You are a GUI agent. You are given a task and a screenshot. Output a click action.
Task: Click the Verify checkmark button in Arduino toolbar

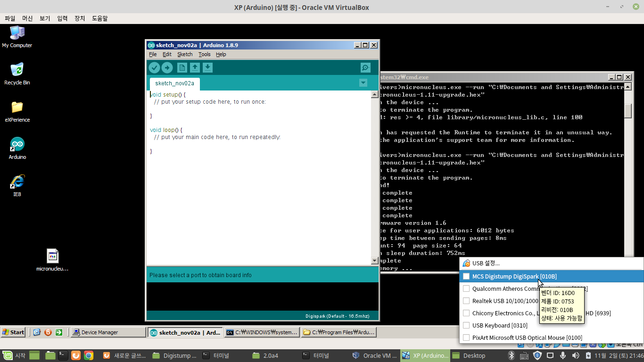tap(154, 67)
